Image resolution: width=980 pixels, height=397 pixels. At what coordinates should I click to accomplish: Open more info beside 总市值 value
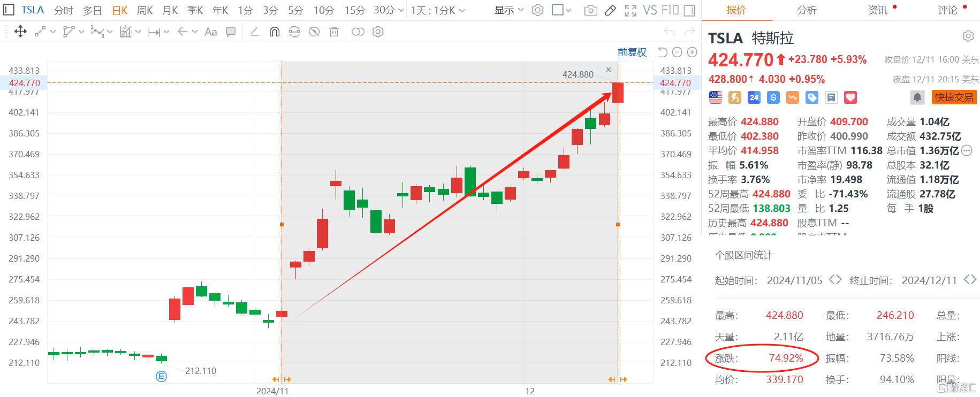pos(967,151)
